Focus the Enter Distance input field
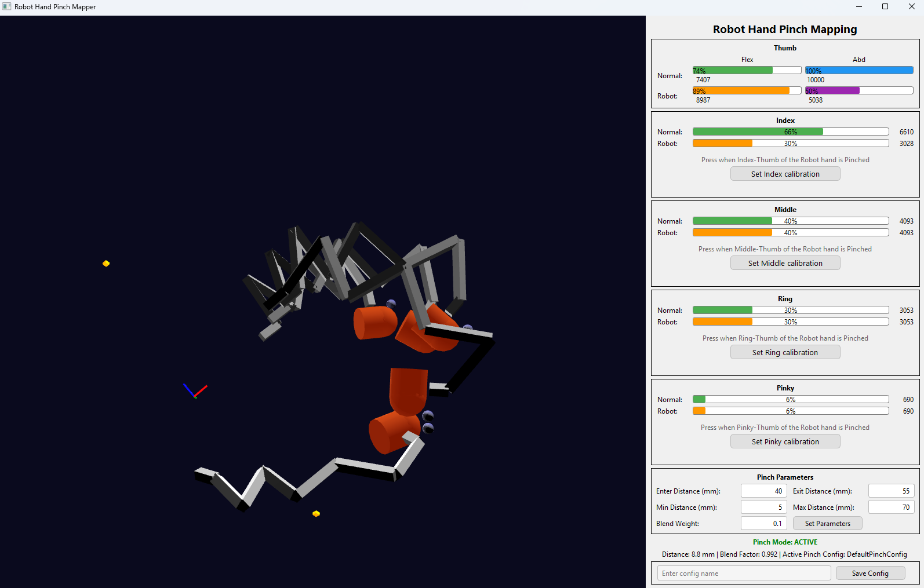The image size is (924, 588). (763, 491)
